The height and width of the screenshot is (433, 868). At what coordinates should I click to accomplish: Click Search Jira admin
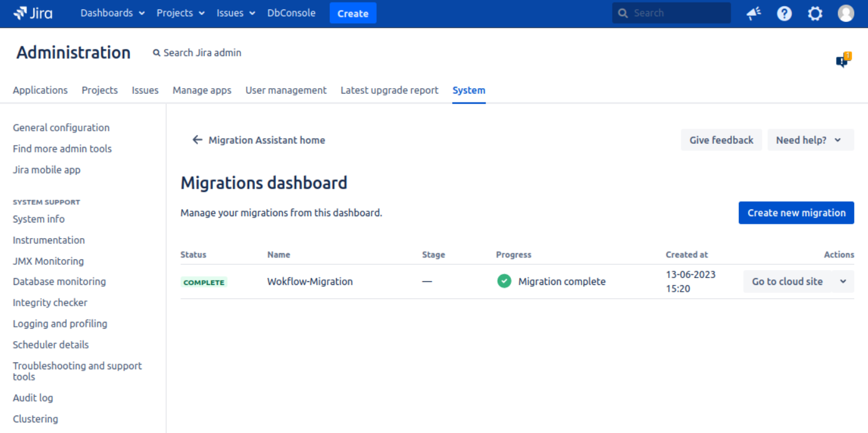pyautogui.click(x=197, y=53)
